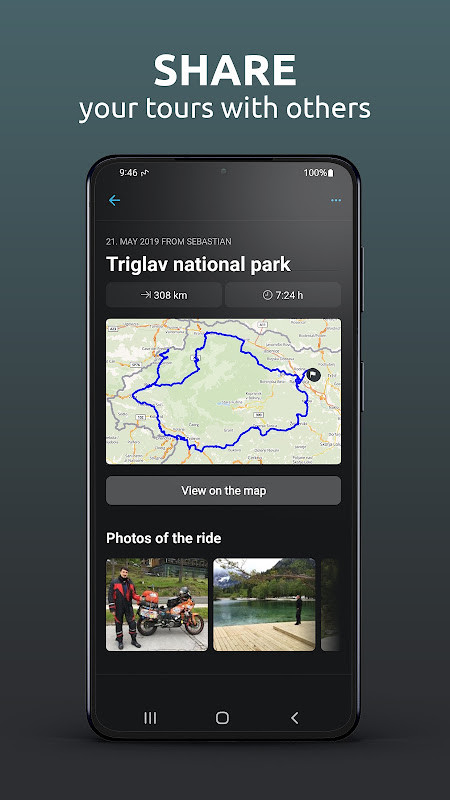Tap the Android recent apps icon

(150, 718)
